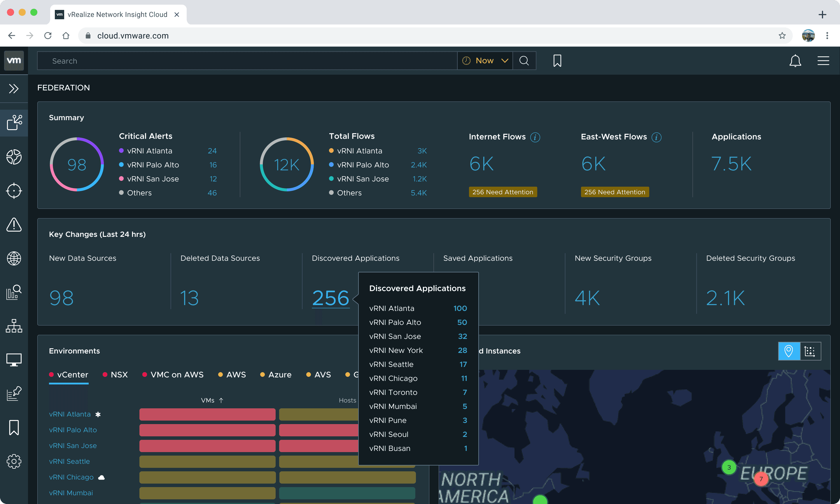Click the Internet Flows info icon
Viewport: 840px width, 504px height.
[535, 137]
